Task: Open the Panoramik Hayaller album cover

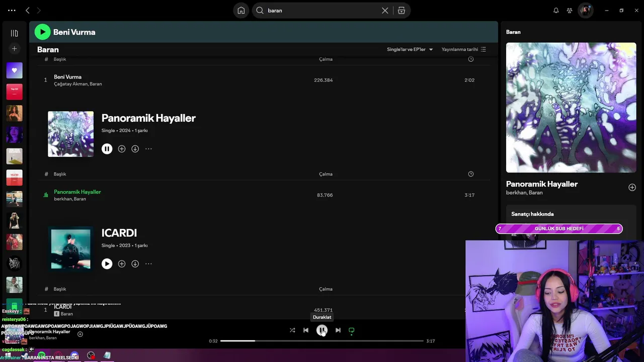Action: coord(70,134)
